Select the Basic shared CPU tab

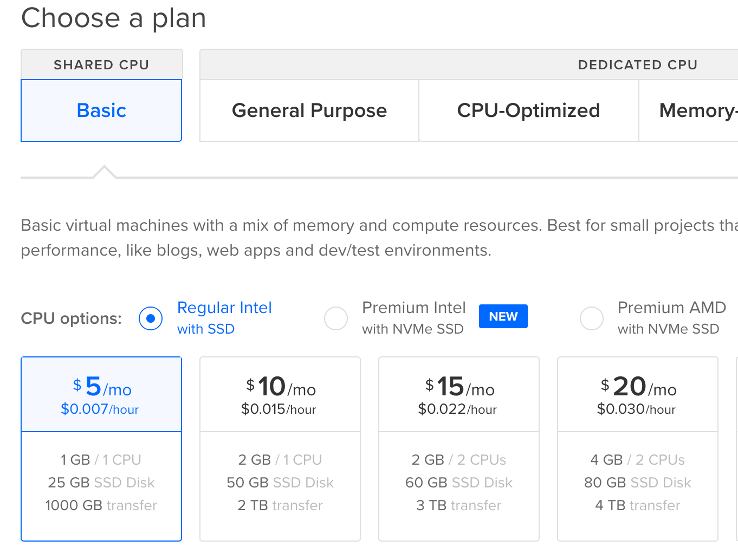pos(101,110)
